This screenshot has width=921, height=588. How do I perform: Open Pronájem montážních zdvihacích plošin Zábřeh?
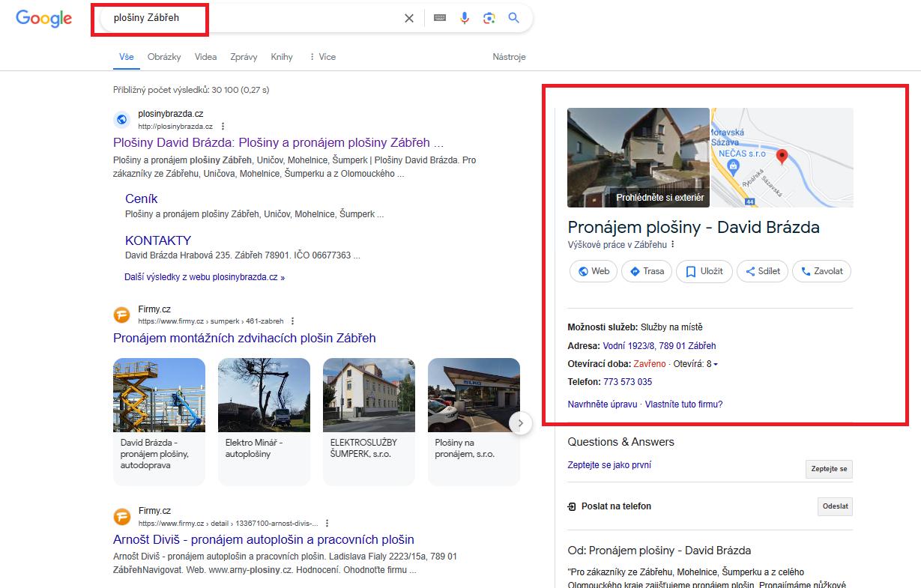(x=244, y=339)
